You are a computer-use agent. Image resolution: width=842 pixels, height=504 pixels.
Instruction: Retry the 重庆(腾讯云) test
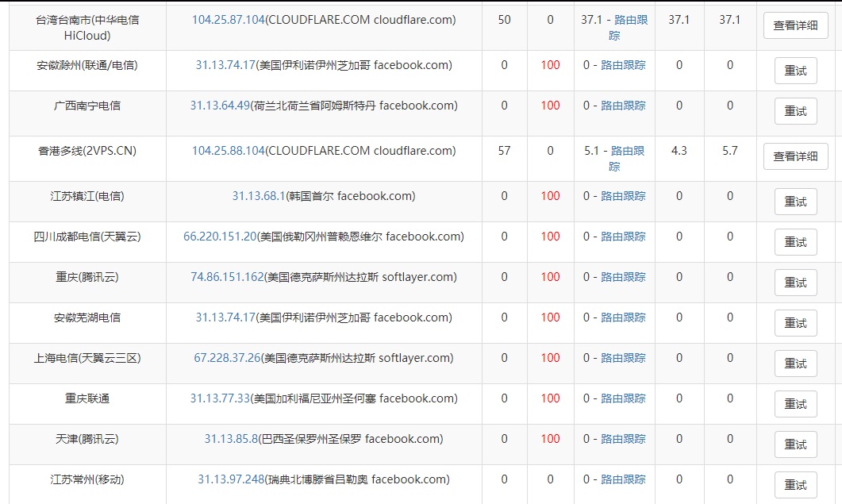click(x=795, y=282)
